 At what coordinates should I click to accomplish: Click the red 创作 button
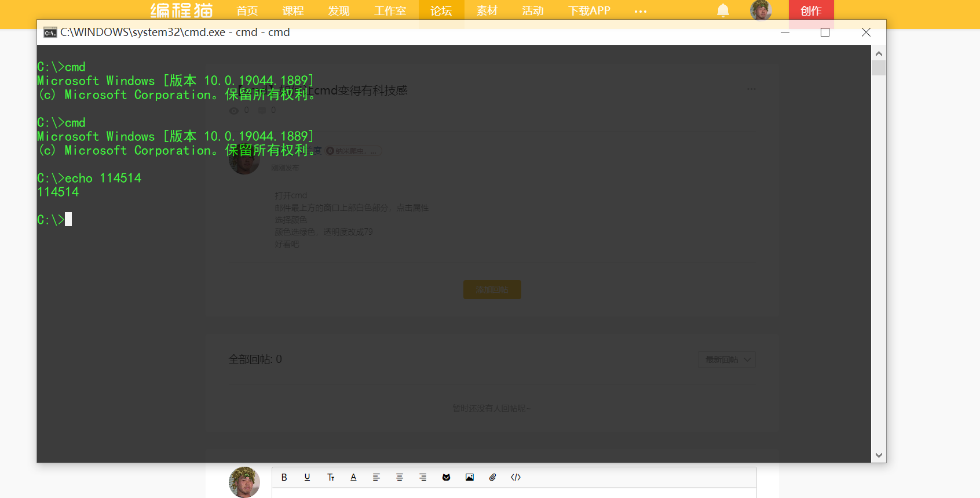(811, 11)
